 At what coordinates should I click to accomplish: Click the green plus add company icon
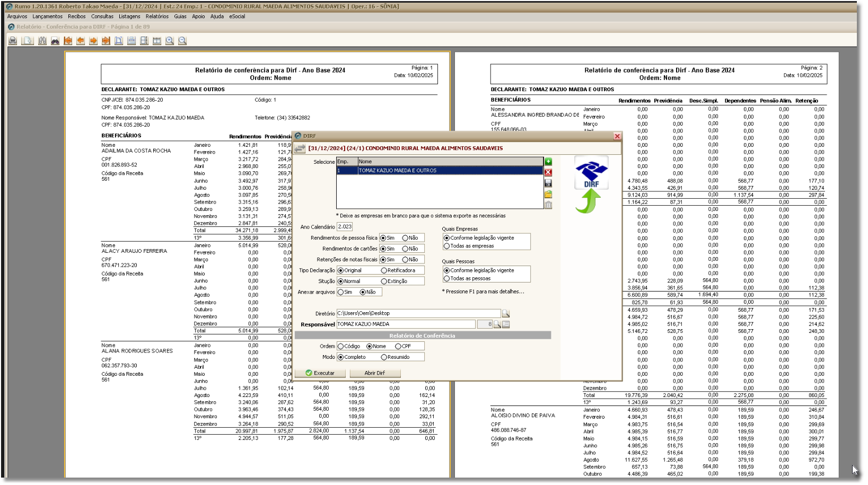(548, 161)
